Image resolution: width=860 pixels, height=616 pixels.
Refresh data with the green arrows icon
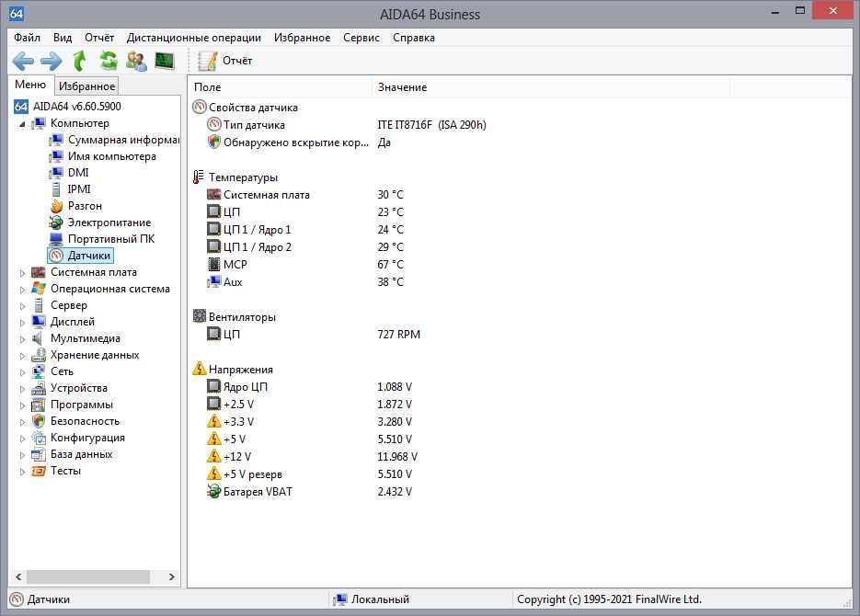[108, 61]
